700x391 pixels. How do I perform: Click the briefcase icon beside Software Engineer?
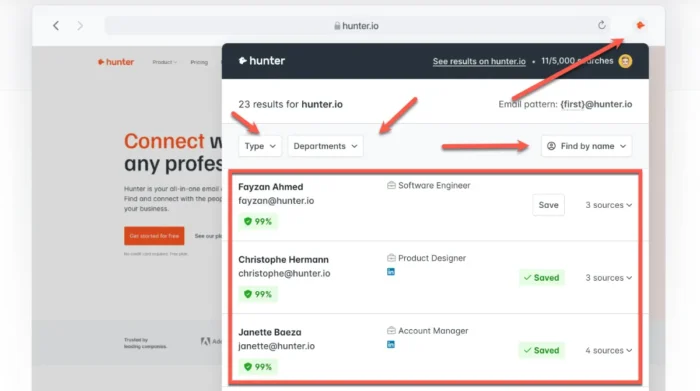click(391, 185)
